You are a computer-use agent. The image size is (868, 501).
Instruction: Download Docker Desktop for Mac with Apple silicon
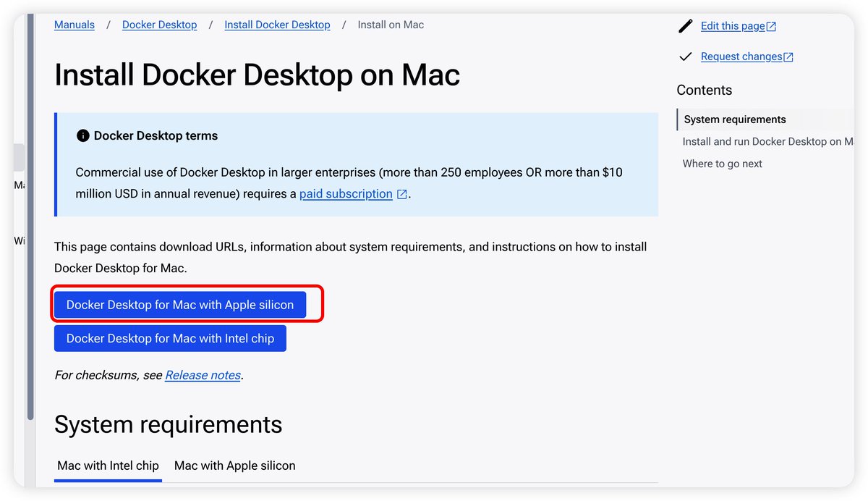point(180,305)
